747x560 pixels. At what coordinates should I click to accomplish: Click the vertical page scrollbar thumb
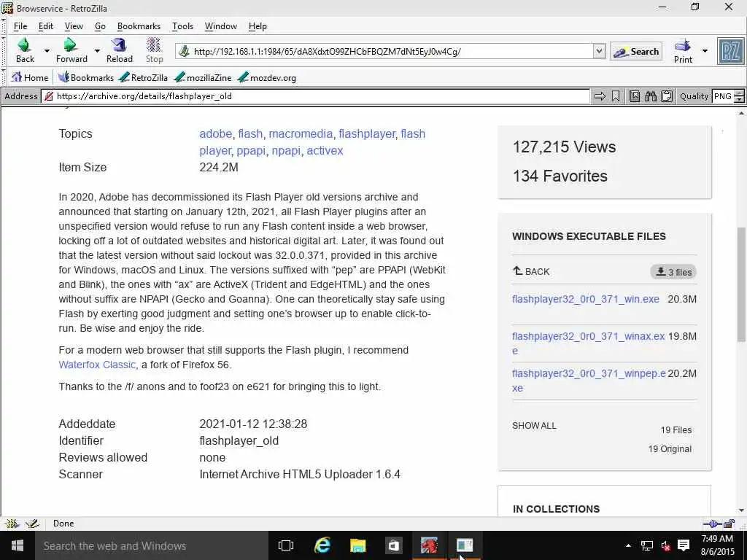pyautogui.click(x=741, y=284)
